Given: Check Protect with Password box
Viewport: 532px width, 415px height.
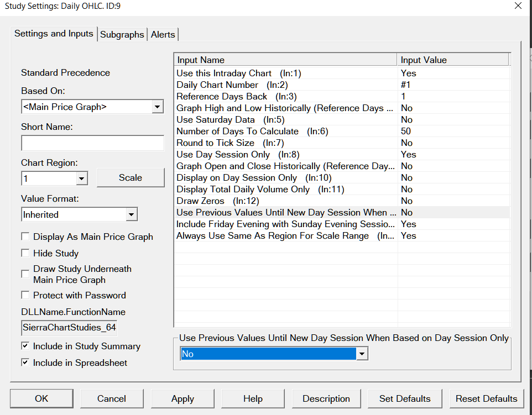Looking at the screenshot, I should click(x=25, y=295).
